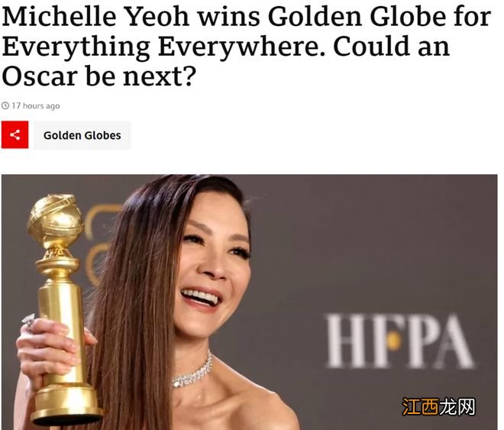Click the gold ring emblem behind the trophy
The image size is (504, 430).
pos(99,244)
